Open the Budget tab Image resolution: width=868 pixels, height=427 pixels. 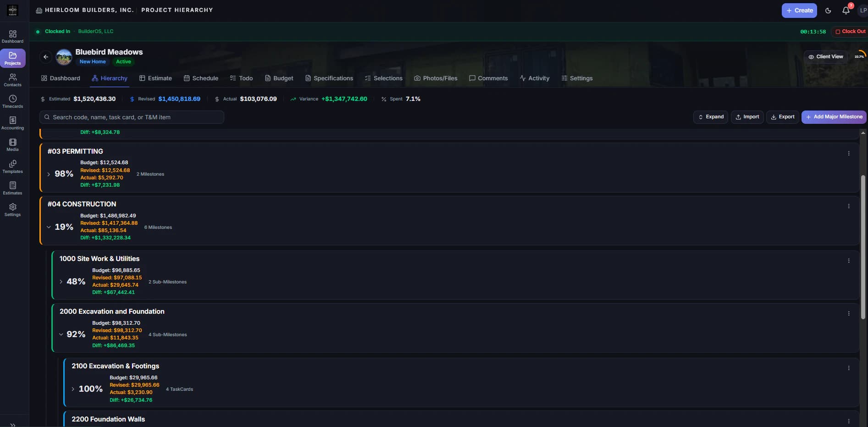pyautogui.click(x=279, y=78)
